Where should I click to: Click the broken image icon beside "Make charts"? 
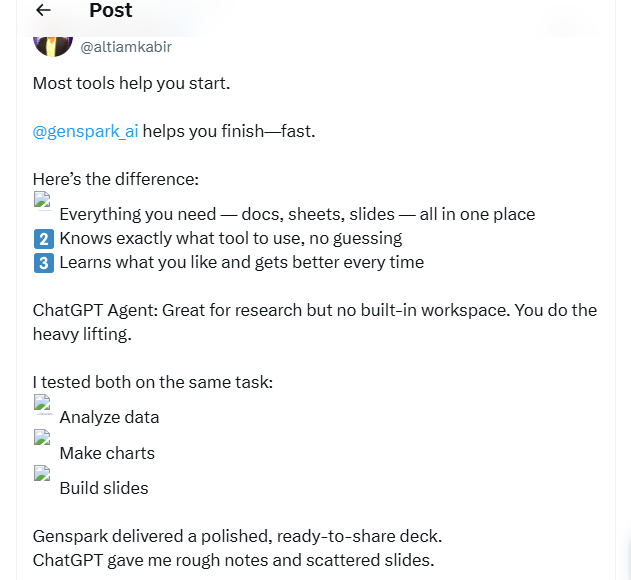point(43,440)
